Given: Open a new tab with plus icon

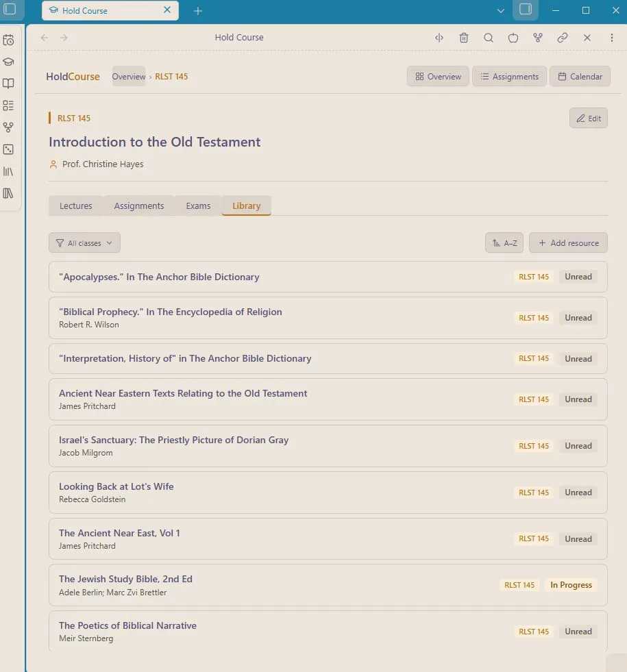Looking at the screenshot, I should coord(197,11).
